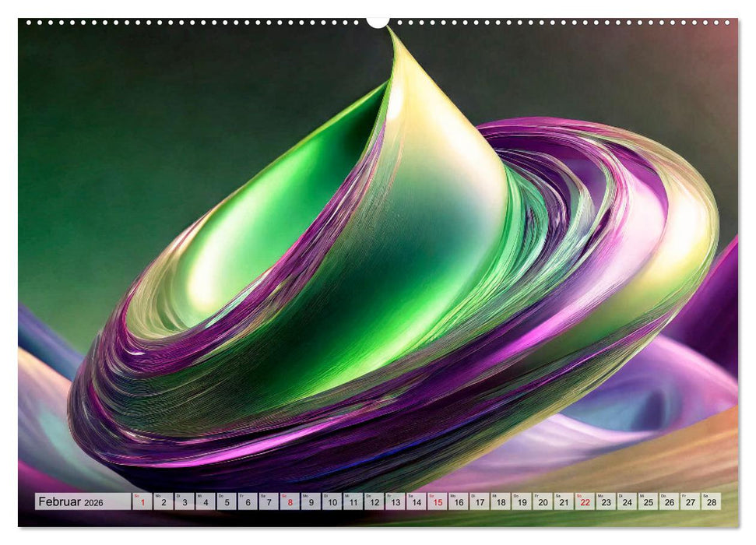Choose date 18 in the calendar strip
The height and width of the screenshot is (545, 756).
click(x=501, y=502)
